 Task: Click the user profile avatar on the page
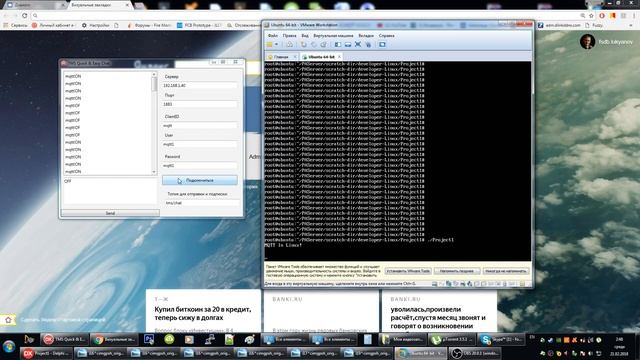click(x=587, y=41)
